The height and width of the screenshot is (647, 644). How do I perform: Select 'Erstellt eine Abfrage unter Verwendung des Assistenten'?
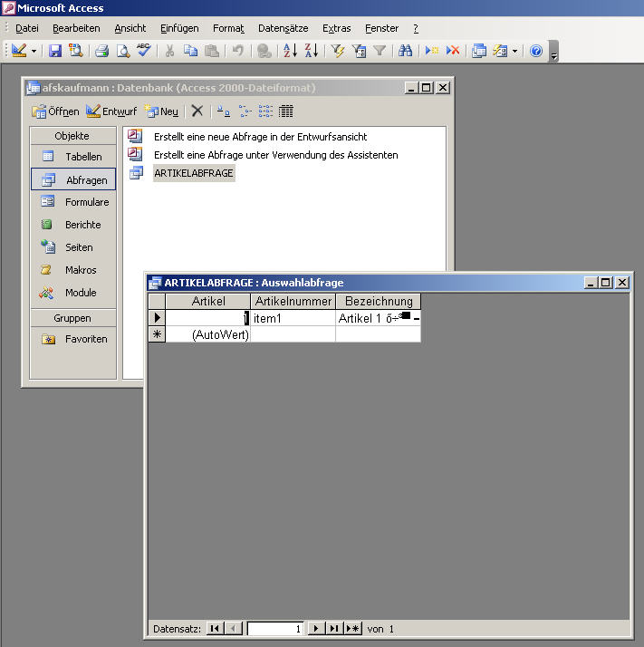275,155
